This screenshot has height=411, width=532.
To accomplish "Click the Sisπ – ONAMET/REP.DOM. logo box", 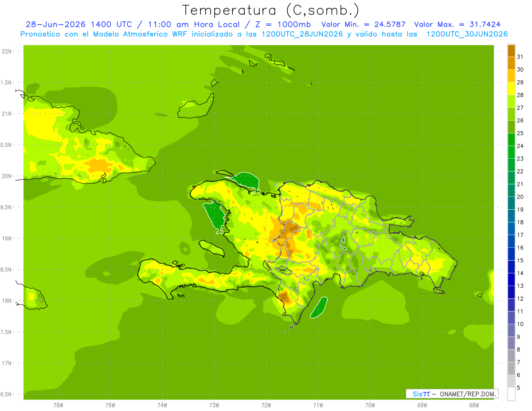I will pyautogui.click(x=452, y=394).
